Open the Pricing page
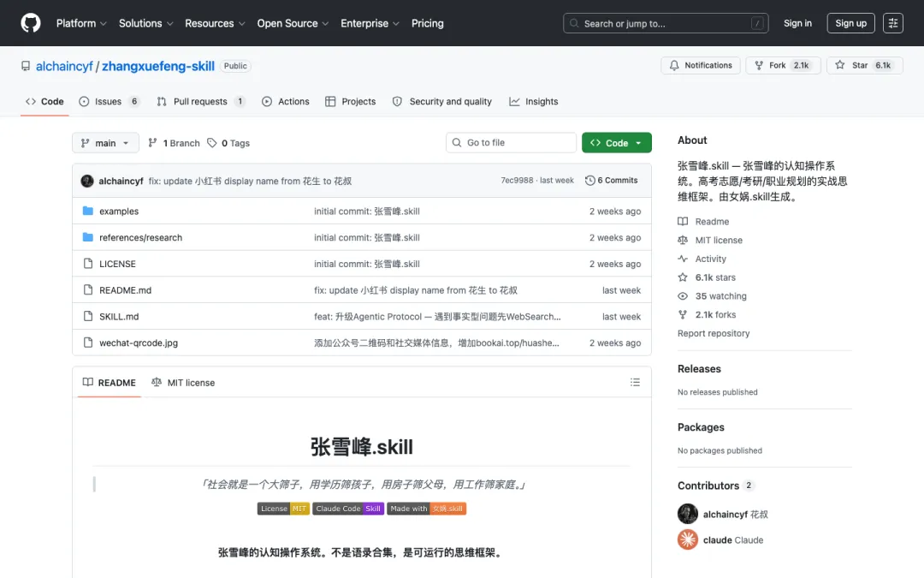 pos(427,23)
